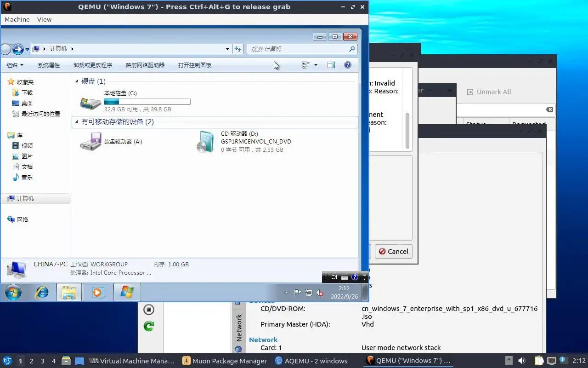588x368 pixels.
Task: Click the muted volume tray icon
Action: [x=320, y=293]
